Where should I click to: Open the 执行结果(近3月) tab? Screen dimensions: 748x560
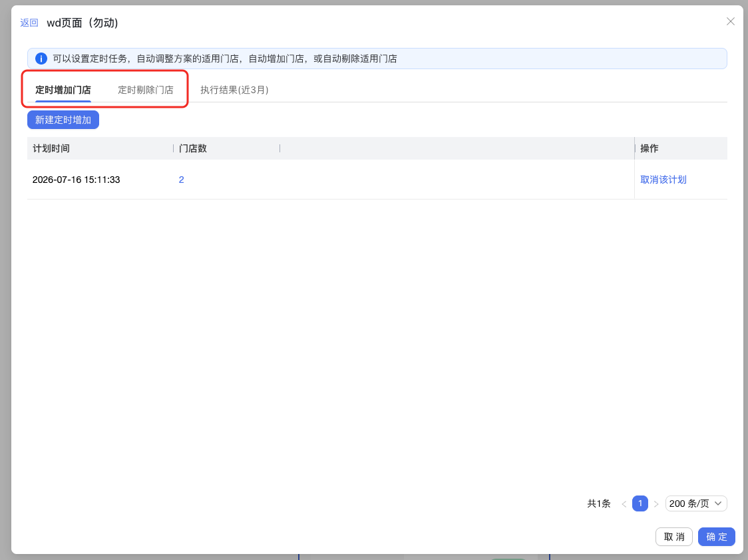234,90
